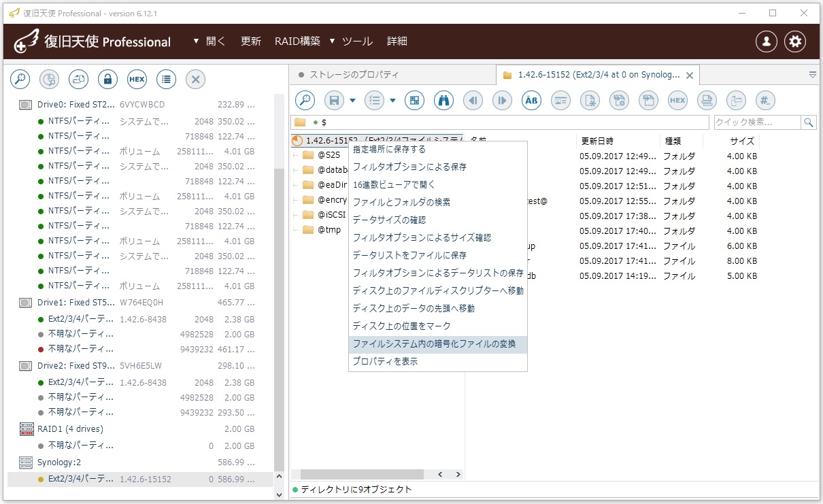Click the folder tree horizontal scrollbar
This screenshot has height=504, width=823.
(x=361, y=474)
